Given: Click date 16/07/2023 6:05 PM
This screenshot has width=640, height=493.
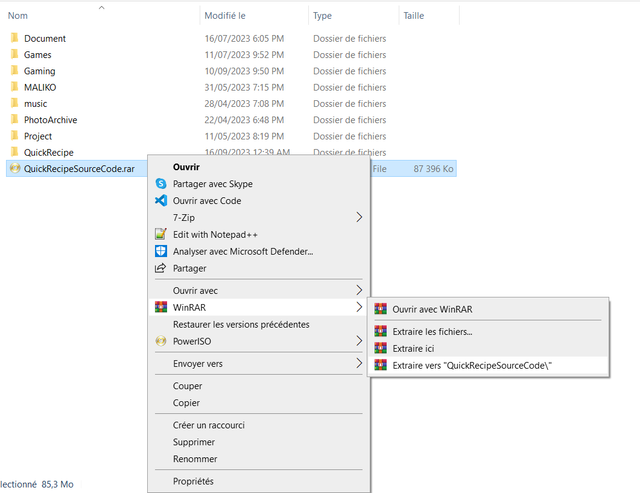Looking at the screenshot, I should pyautogui.click(x=244, y=38).
